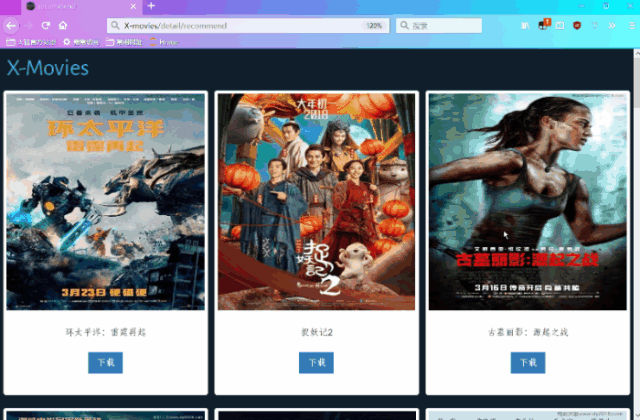Click the page vertical scrollbar thumb

pyautogui.click(x=636, y=82)
